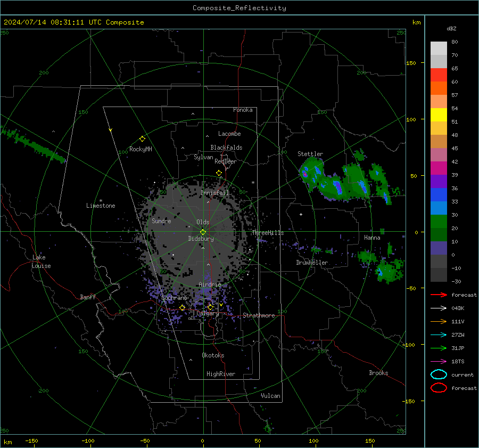Click the 18TS legend label
The height and width of the screenshot is (448, 479).
(458, 362)
